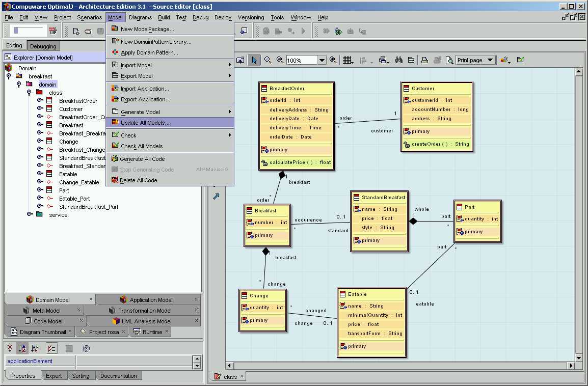
Task: Open the Diagrams menu
Action: tap(140, 17)
